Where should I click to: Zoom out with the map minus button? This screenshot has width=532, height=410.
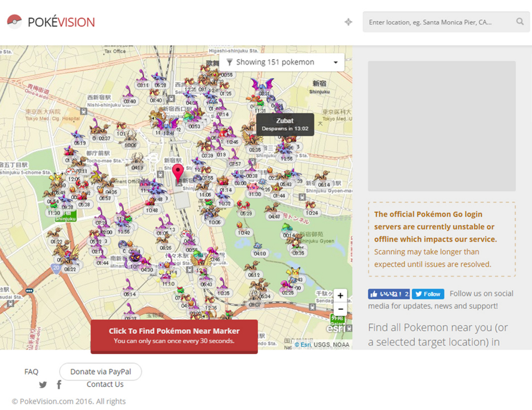click(340, 309)
